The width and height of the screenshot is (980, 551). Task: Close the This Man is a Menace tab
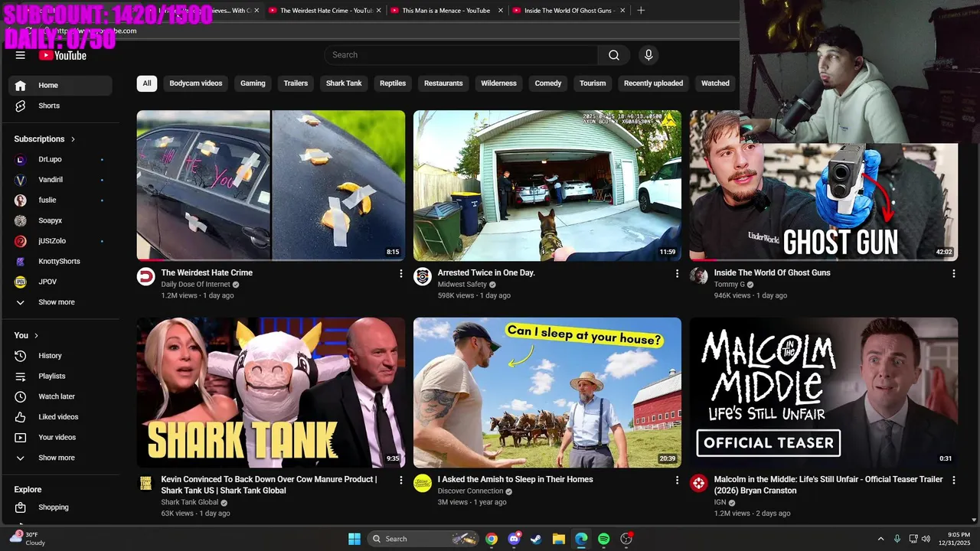500,11
